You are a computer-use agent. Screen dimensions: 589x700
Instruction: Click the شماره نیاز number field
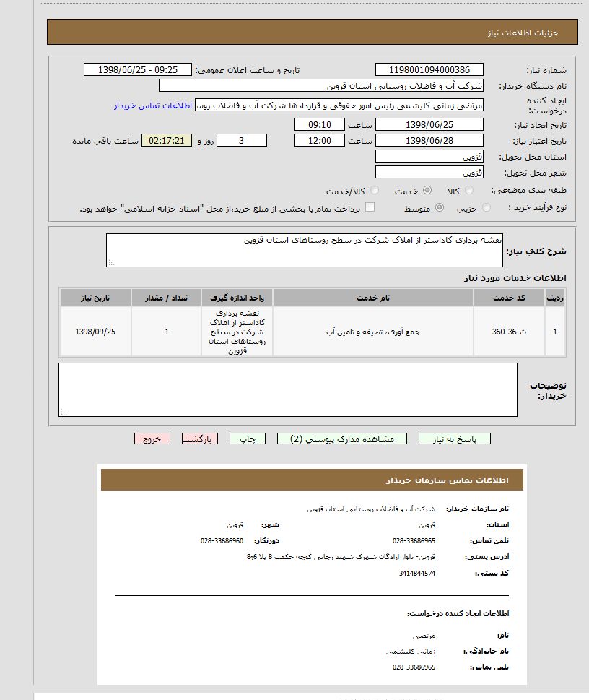[x=429, y=70]
